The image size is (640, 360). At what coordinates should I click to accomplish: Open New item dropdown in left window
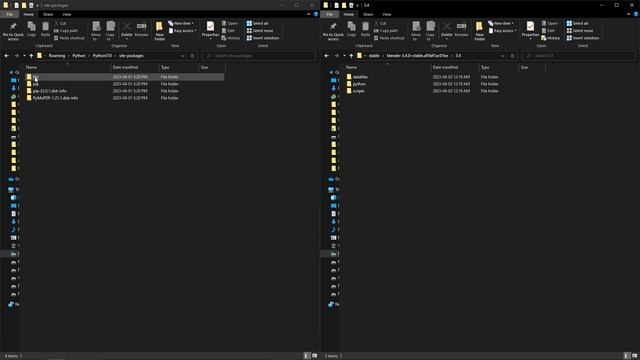pos(181,23)
